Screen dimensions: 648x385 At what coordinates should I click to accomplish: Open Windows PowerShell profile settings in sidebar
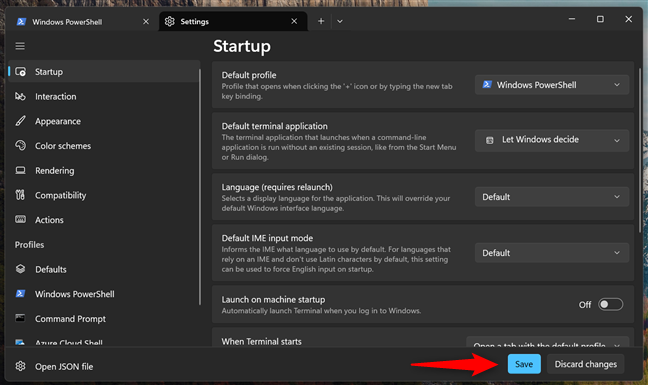[103, 294]
